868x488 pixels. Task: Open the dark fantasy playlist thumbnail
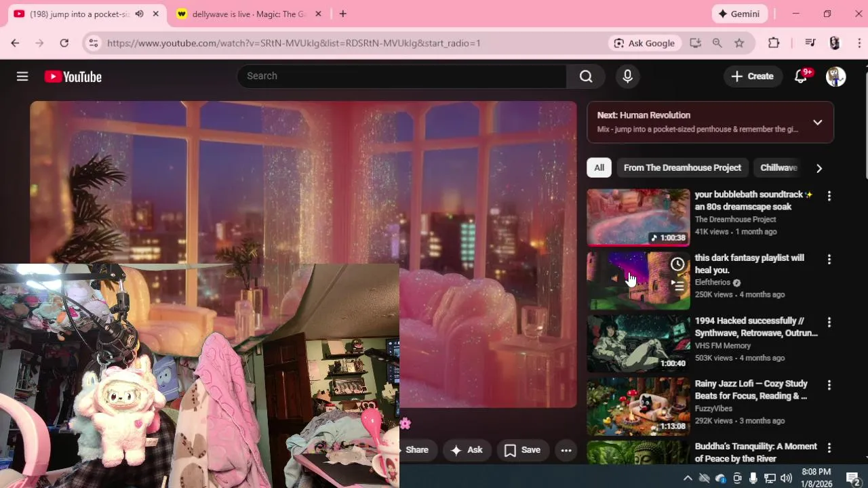click(638, 281)
